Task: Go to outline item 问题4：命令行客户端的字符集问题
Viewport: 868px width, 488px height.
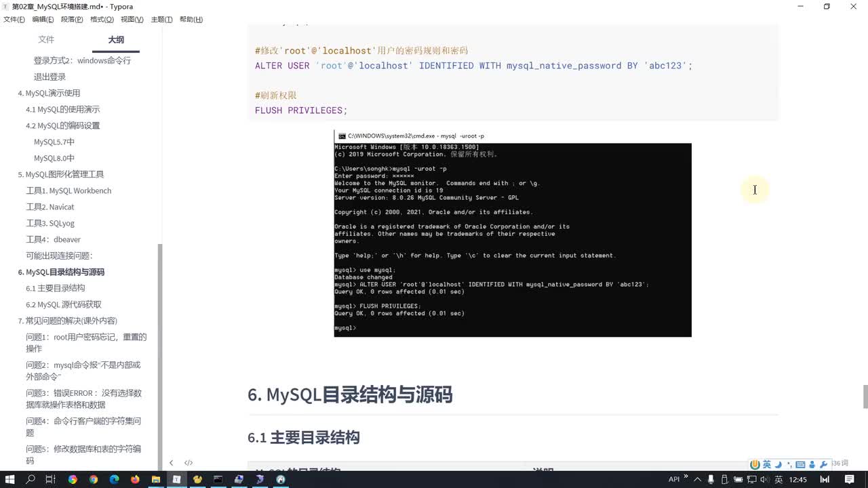Action: pos(84,426)
